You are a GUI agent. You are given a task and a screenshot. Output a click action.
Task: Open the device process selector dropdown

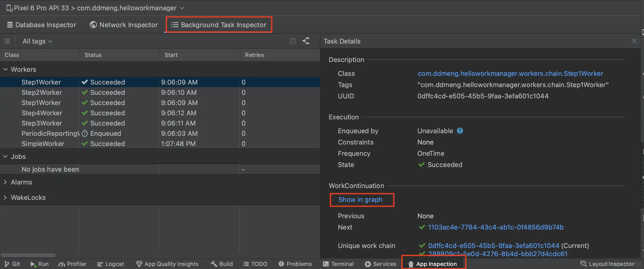point(95,8)
